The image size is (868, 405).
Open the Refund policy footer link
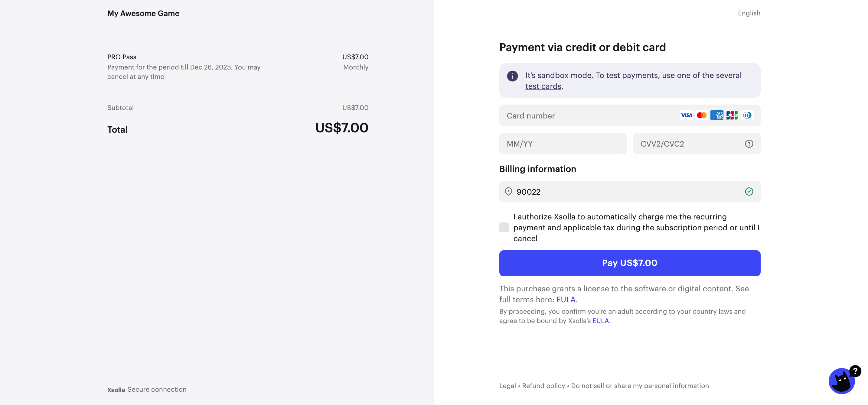[543, 386]
